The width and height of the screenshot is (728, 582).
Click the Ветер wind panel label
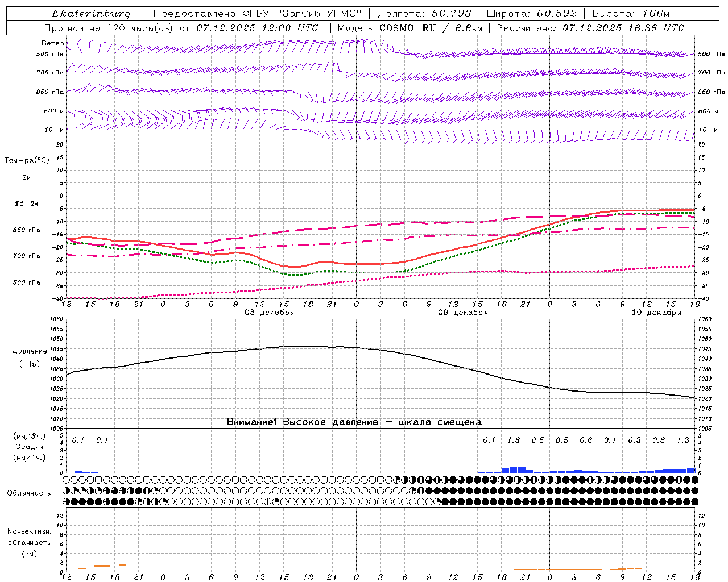pyautogui.click(x=53, y=43)
